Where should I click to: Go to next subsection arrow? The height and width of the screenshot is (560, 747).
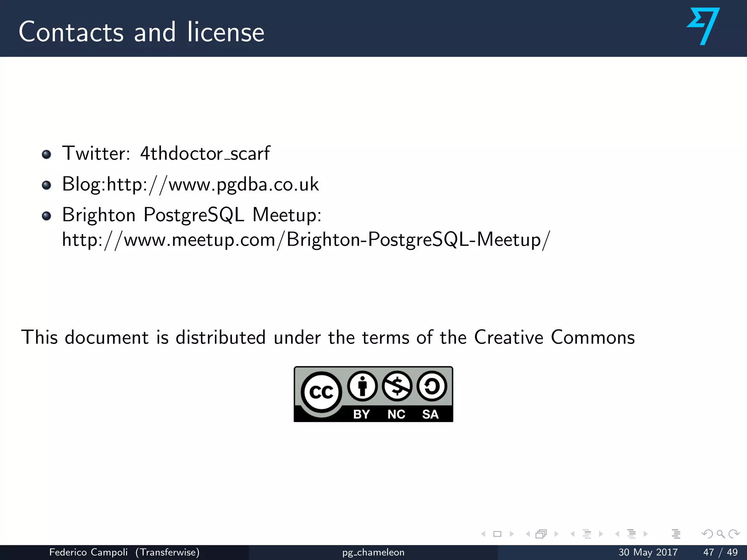pos(601,534)
